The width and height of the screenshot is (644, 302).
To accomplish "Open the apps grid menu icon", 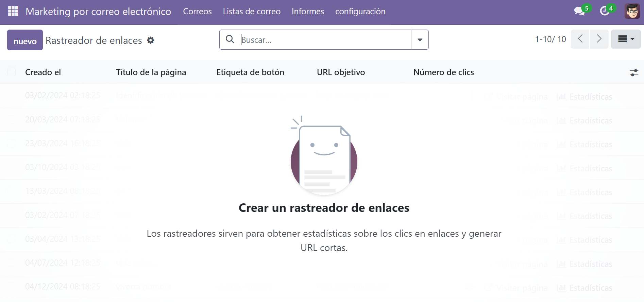I will [x=13, y=11].
